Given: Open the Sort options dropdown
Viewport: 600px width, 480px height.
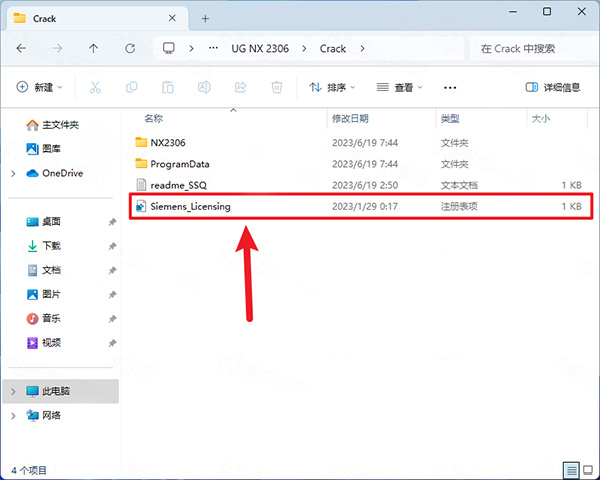Looking at the screenshot, I should coord(333,88).
